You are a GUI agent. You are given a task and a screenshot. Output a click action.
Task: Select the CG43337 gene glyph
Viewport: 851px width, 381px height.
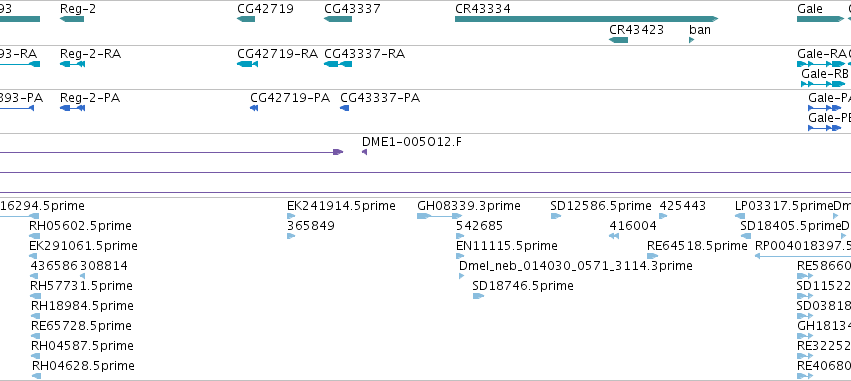[x=338, y=19]
